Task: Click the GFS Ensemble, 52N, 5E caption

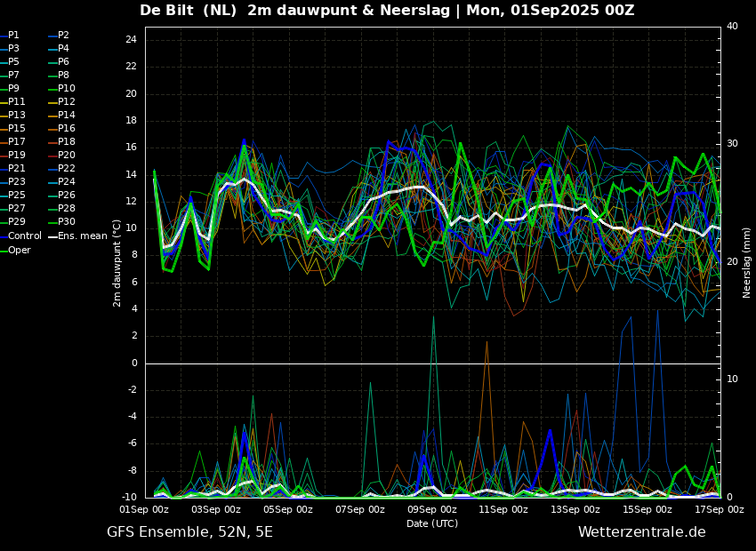Action: coord(189,532)
